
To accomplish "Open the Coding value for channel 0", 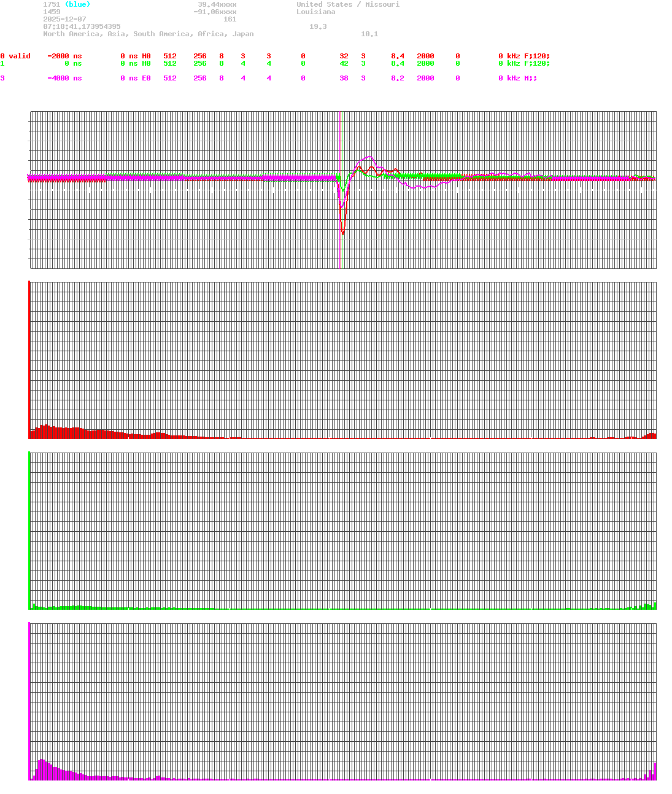I will click(364, 56).
